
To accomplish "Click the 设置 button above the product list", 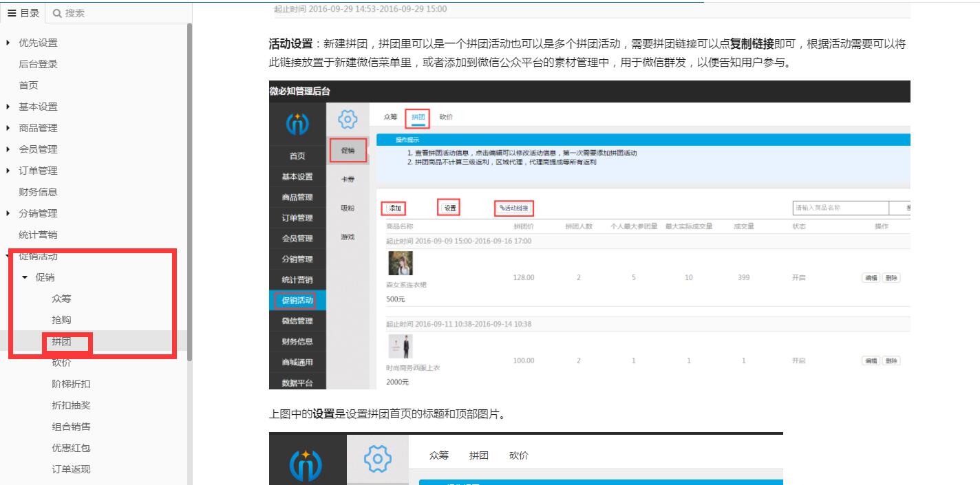I will click(x=448, y=207).
